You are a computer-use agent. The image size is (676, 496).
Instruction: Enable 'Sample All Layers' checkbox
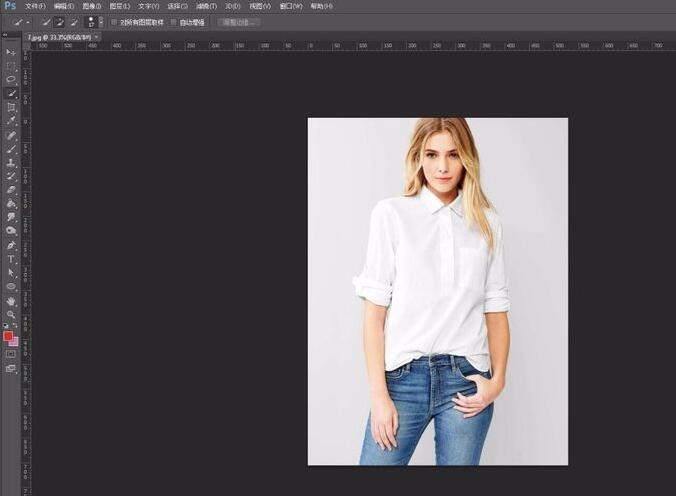(x=113, y=21)
